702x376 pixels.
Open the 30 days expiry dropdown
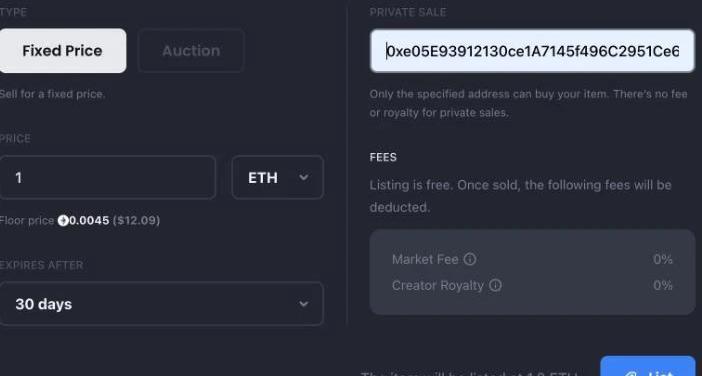coord(161,304)
